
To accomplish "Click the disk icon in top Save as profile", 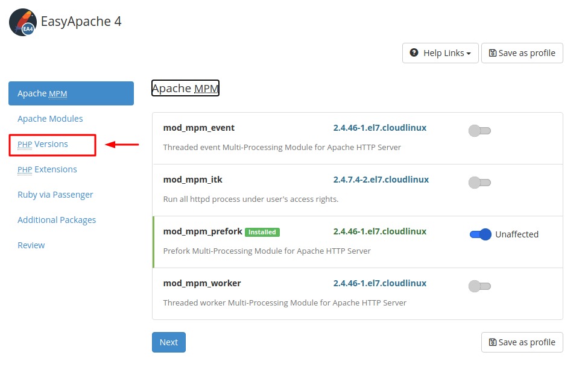I will [492, 53].
